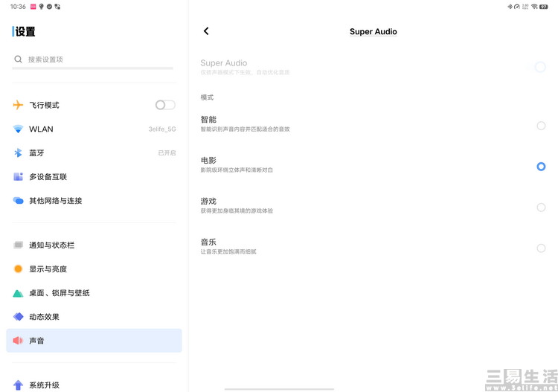
Task: Click the 动态效果 diamond icon
Action: click(x=18, y=317)
